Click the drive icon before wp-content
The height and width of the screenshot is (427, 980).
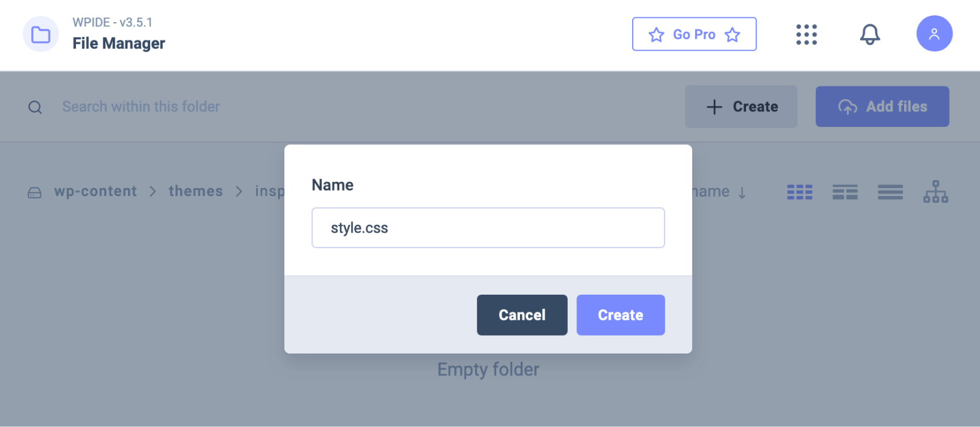pyautogui.click(x=35, y=192)
